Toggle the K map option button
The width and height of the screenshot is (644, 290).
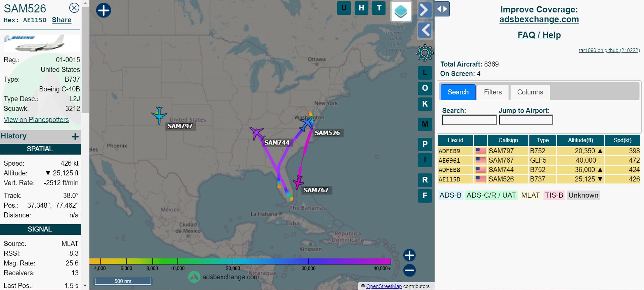[x=425, y=104]
